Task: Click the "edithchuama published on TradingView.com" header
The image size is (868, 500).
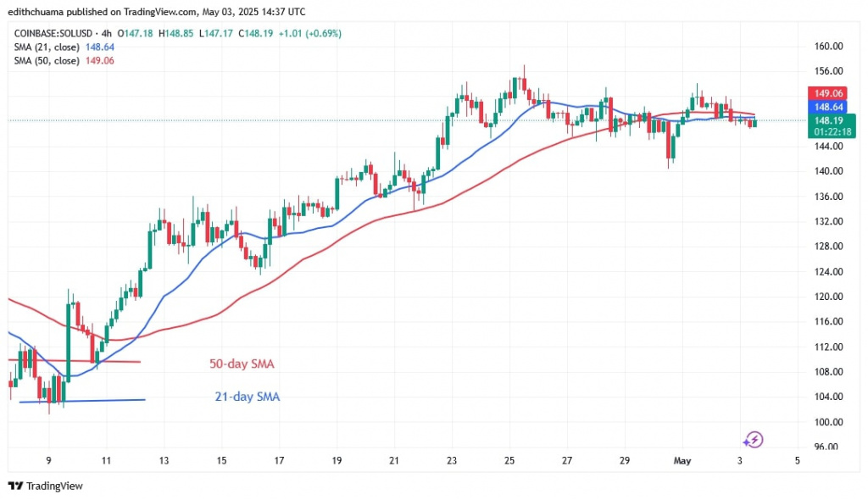Action: pos(159,12)
